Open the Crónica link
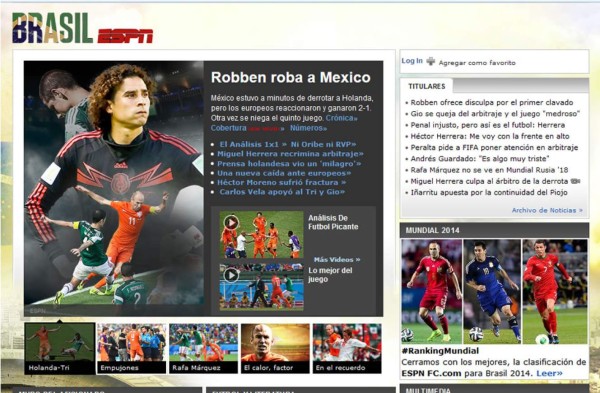Screen dimensions: 600x393 point(341,118)
